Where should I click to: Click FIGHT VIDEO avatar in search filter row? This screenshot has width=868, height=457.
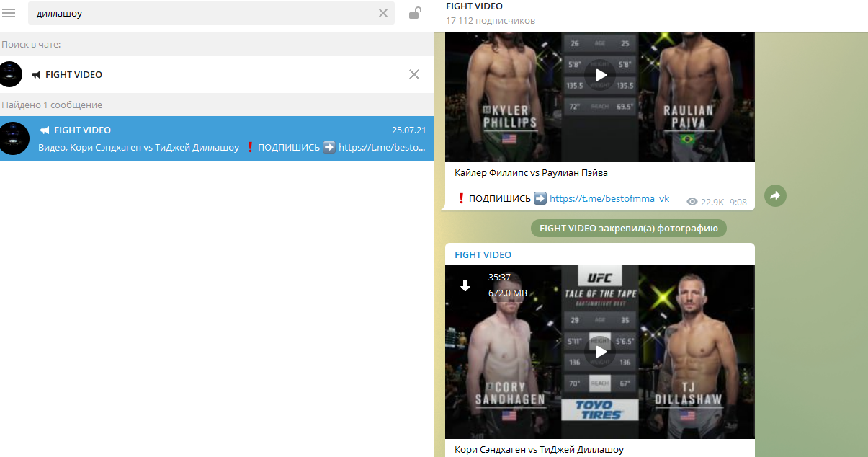pos(11,74)
